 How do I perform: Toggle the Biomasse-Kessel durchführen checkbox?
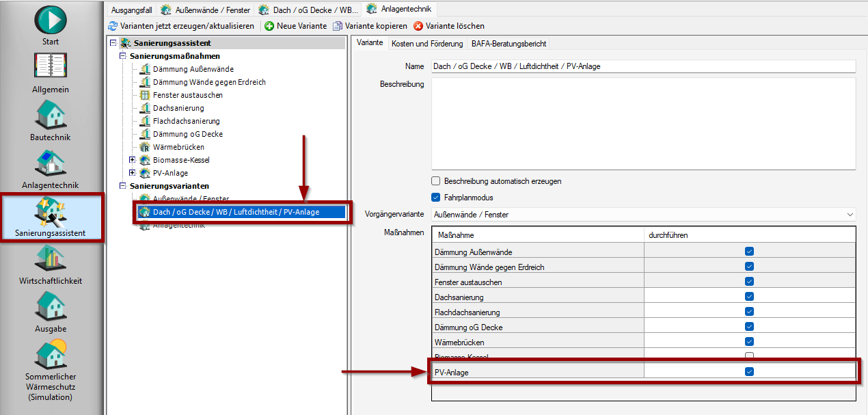[x=749, y=357]
